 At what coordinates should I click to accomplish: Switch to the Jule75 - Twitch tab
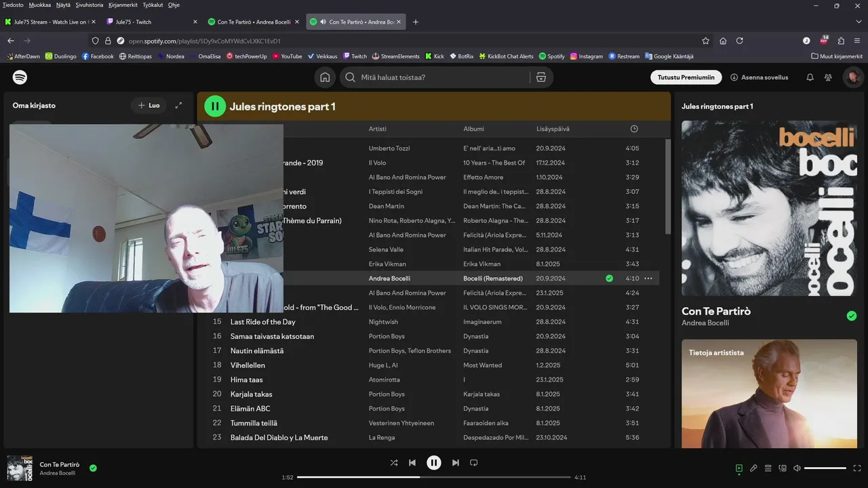pyautogui.click(x=152, y=22)
